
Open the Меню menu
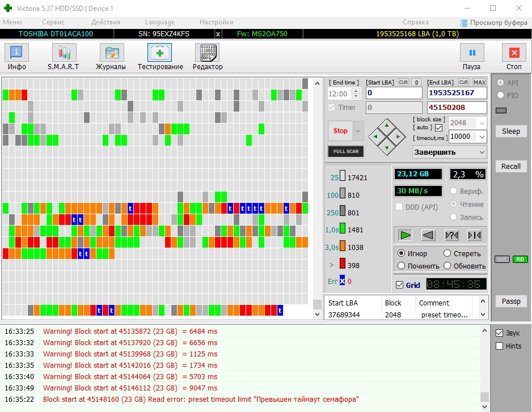(x=12, y=22)
